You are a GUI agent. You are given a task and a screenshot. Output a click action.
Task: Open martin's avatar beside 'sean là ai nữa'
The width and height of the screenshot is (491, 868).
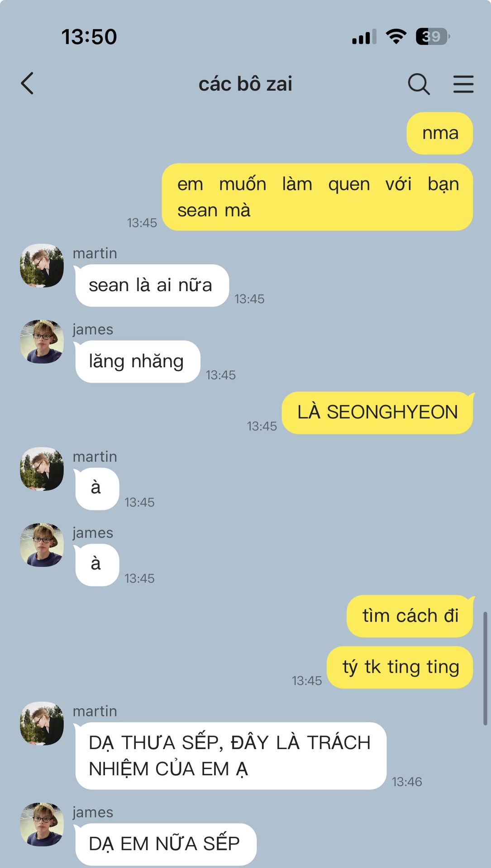point(42,265)
